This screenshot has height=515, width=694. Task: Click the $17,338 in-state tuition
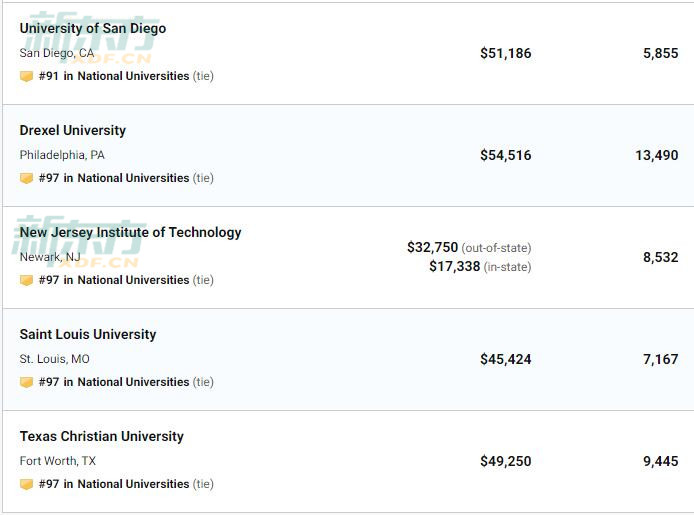(x=480, y=266)
